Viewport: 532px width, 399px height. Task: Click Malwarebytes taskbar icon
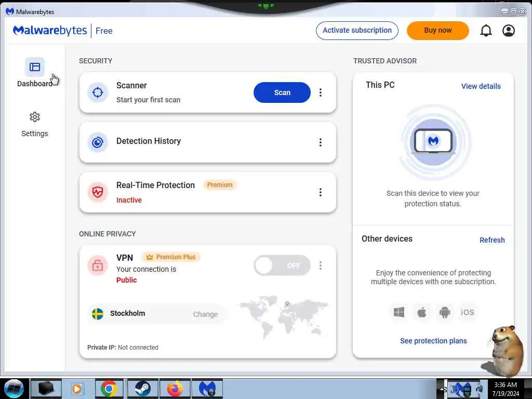207,389
